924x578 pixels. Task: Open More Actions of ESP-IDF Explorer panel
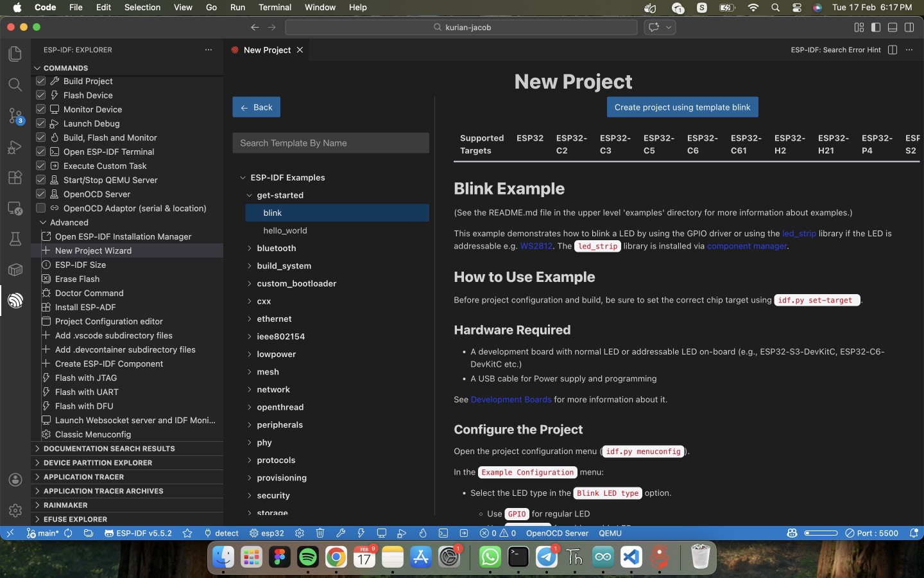tap(209, 50)
